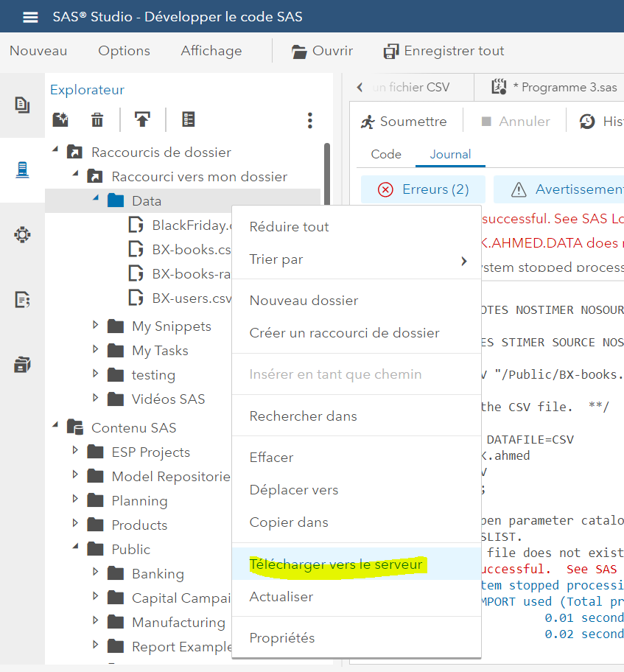Click the trash delete icon in Explorer
This screenshot has width=624, height=672.
[97, 119]
